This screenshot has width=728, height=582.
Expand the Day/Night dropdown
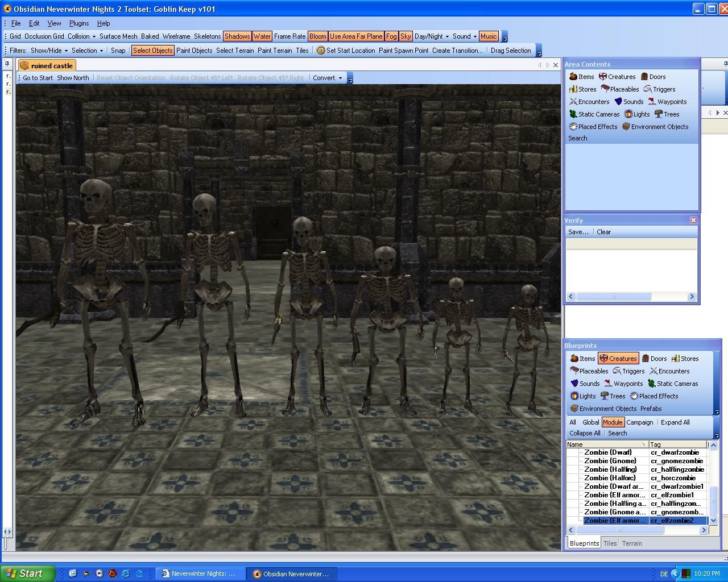pyautogui.click(x=432, y=36)
